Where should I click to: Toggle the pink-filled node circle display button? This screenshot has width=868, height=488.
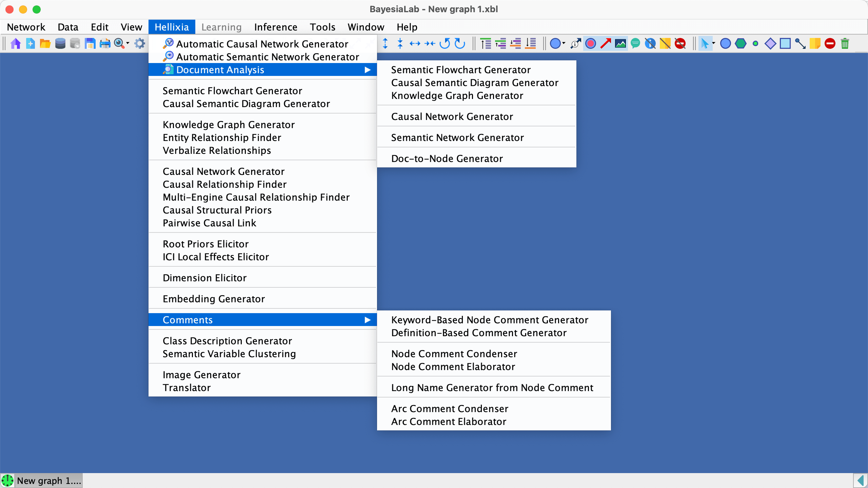pos(591,43)
